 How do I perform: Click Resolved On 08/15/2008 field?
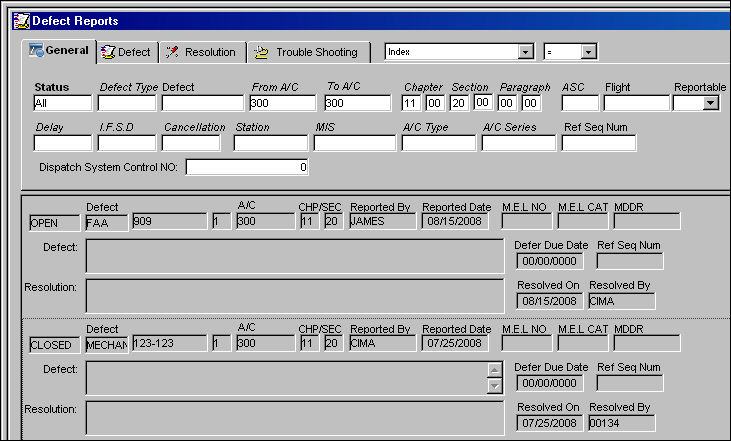pos(550,301)
